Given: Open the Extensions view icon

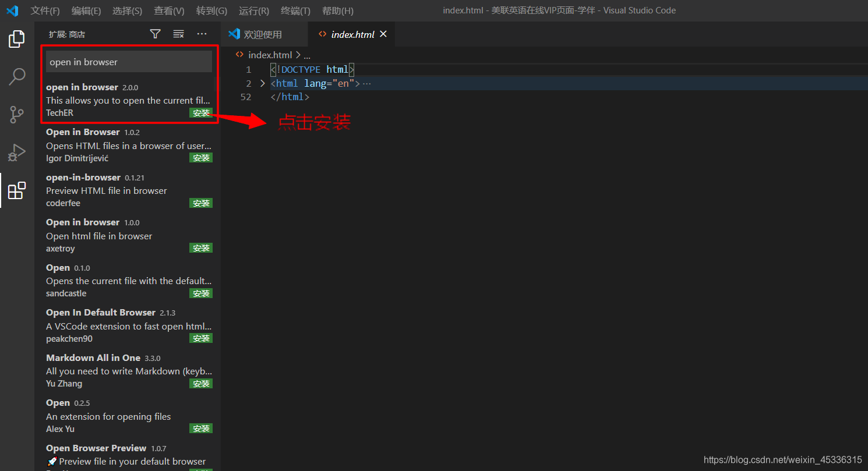Looking at the screenshot, I should coord(17,190).
